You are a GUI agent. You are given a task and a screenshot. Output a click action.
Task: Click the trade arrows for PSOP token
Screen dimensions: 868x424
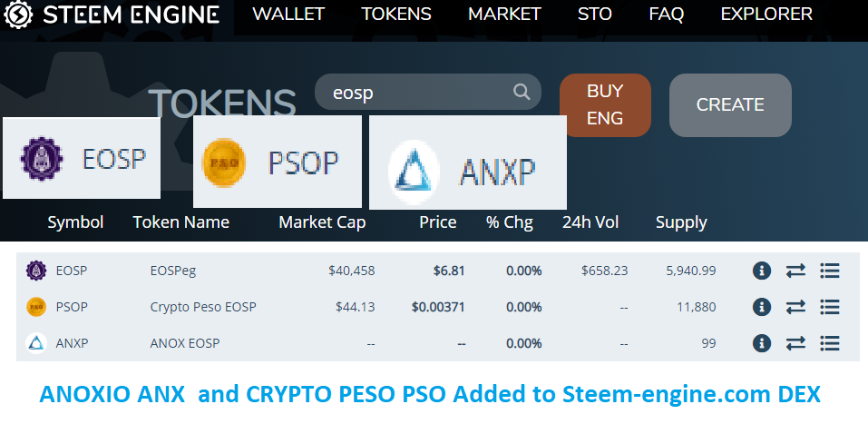(x=795, y=307)
